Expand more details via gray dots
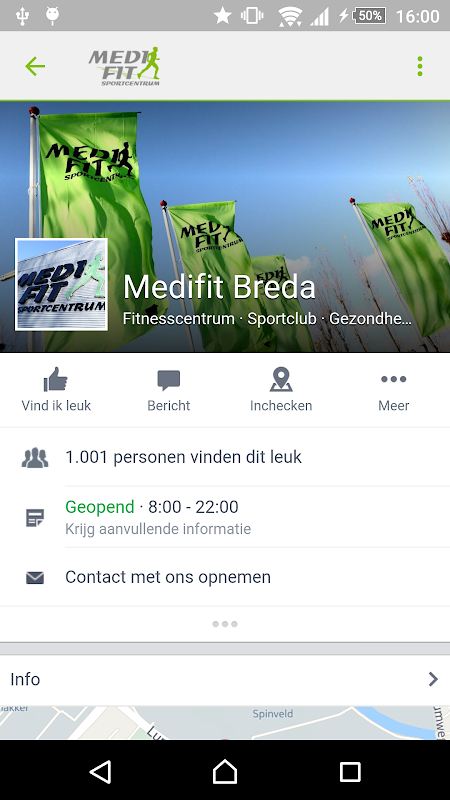This screenshot has height=800, width=450. coord(224,624)
